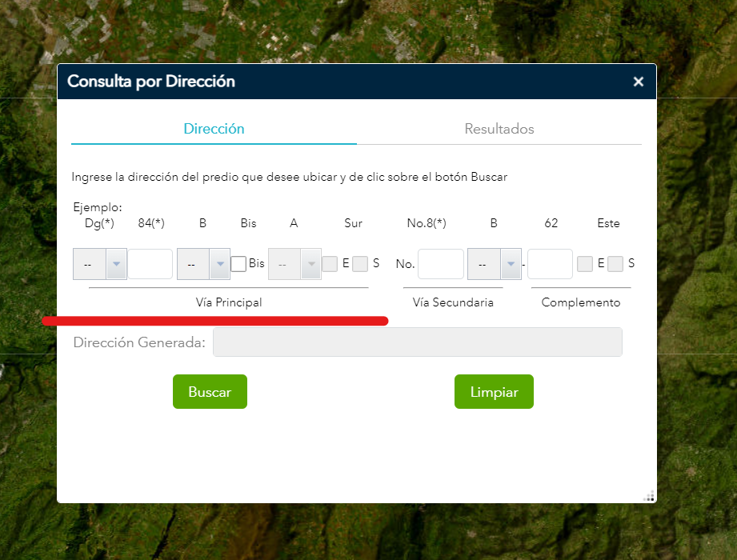Click the Complemento number input field

[x=550, y=264]
